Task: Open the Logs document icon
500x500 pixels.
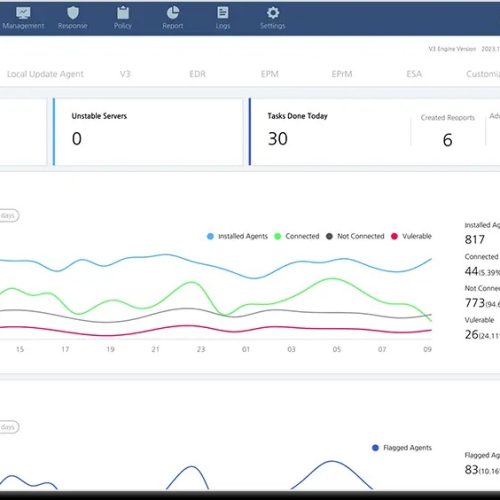Action: 223,13
